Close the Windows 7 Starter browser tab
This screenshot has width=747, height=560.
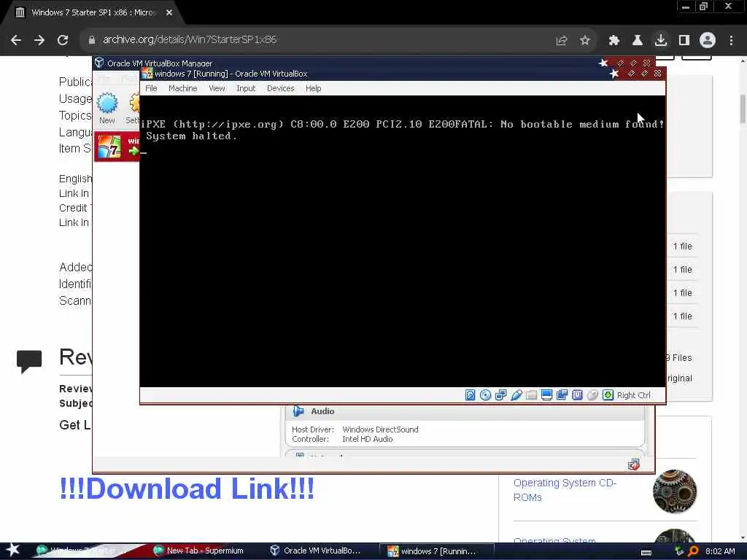(x=169, y=12)
